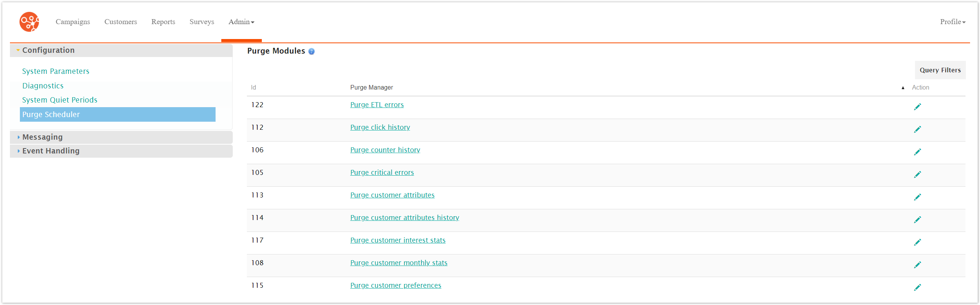Select System Quiet Periods in the sidebar

(x=60, y=100)
